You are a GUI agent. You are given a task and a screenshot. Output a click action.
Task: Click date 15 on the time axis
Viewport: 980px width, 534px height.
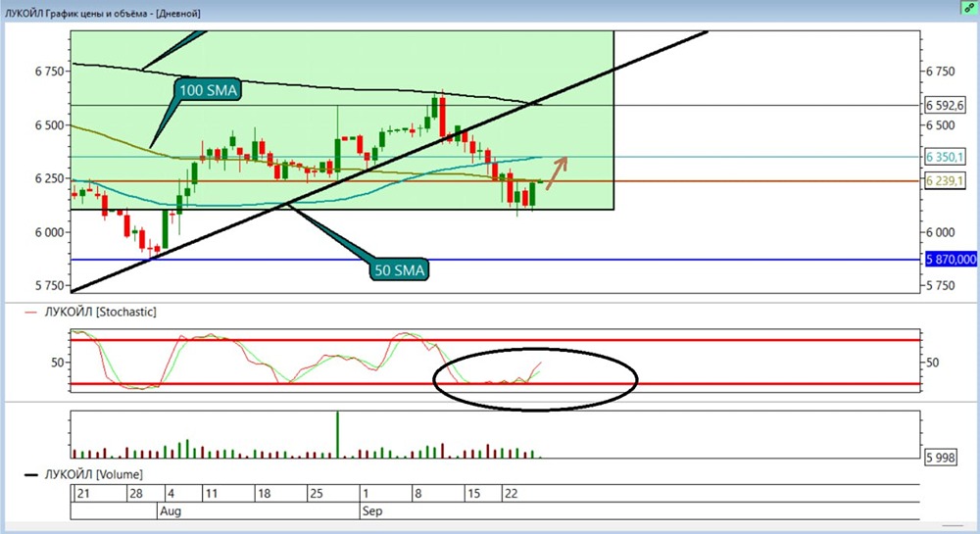(x=473, y=494)
